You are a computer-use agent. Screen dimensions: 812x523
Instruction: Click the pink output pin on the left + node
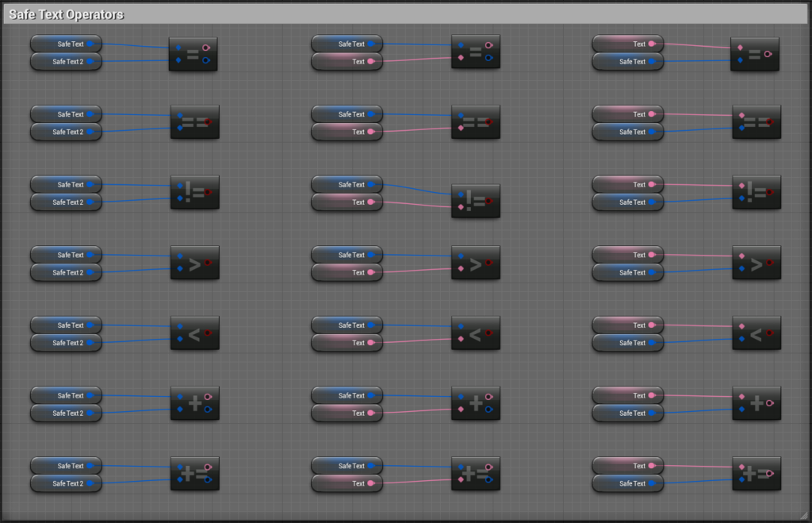(x=207, y=396)
